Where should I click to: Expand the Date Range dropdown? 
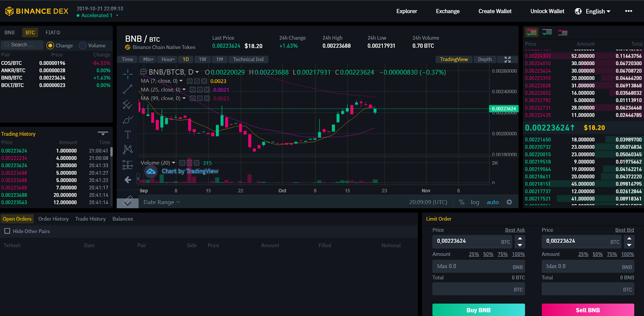(x=162, y=202)
